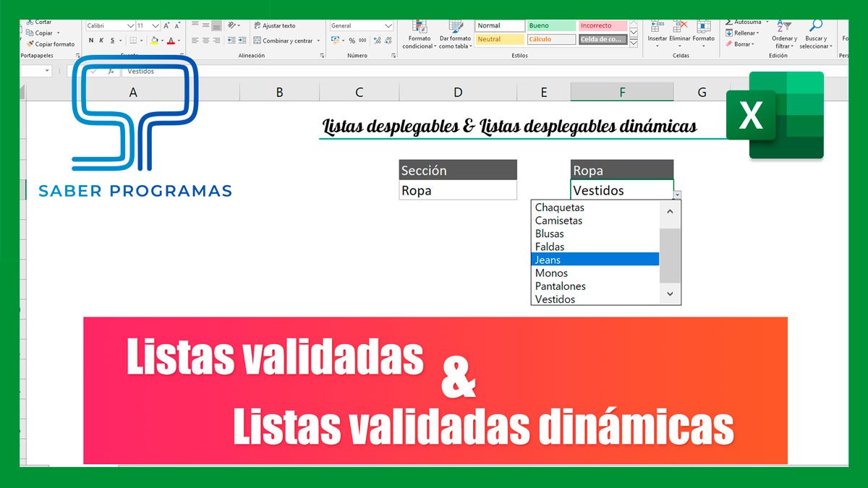Choose Faldas from dropdown list

pos(595,247)
